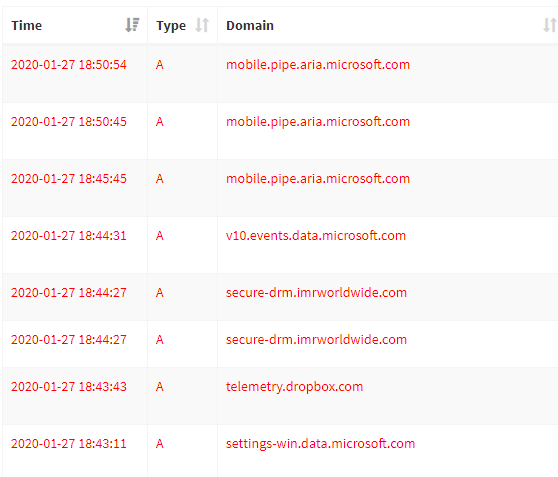Open mobile.pipe.aria.microsoft.com entry at 18:50:54

[318, 65]
